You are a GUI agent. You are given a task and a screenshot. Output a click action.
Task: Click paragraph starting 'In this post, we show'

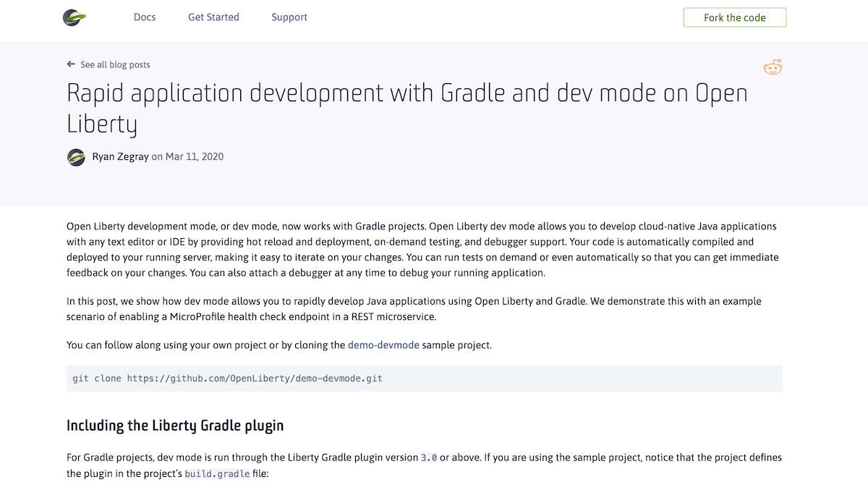414,309
